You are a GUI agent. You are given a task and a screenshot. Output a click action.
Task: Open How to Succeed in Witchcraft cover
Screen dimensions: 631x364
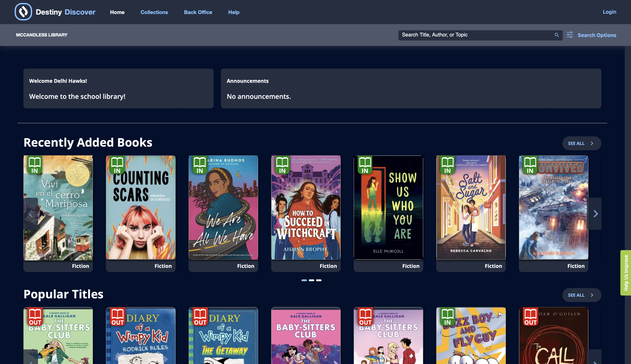coord(306,208)
